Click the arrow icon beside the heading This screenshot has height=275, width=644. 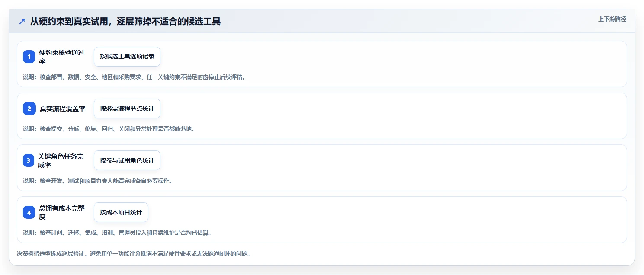[x=22, y=22]
